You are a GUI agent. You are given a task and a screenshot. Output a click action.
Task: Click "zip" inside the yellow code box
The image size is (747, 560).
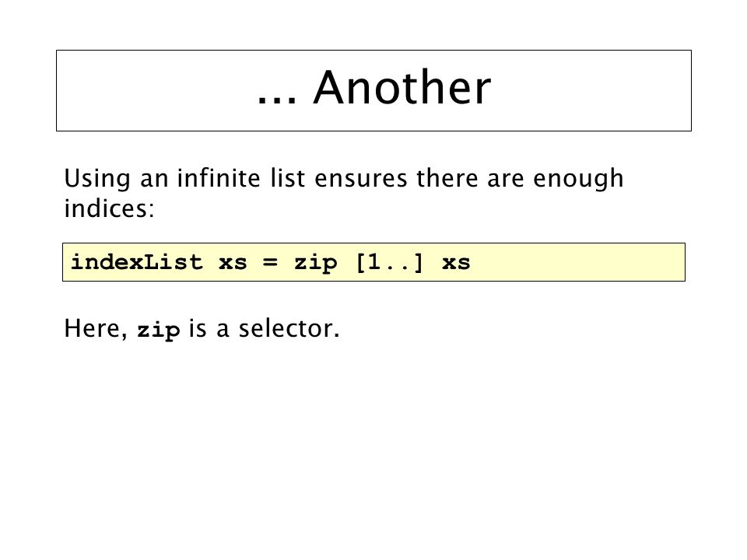315,264
